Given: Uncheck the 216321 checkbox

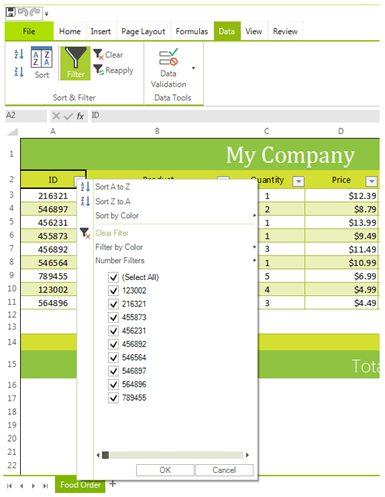Looking at the screenshot, I should [113, 304].
